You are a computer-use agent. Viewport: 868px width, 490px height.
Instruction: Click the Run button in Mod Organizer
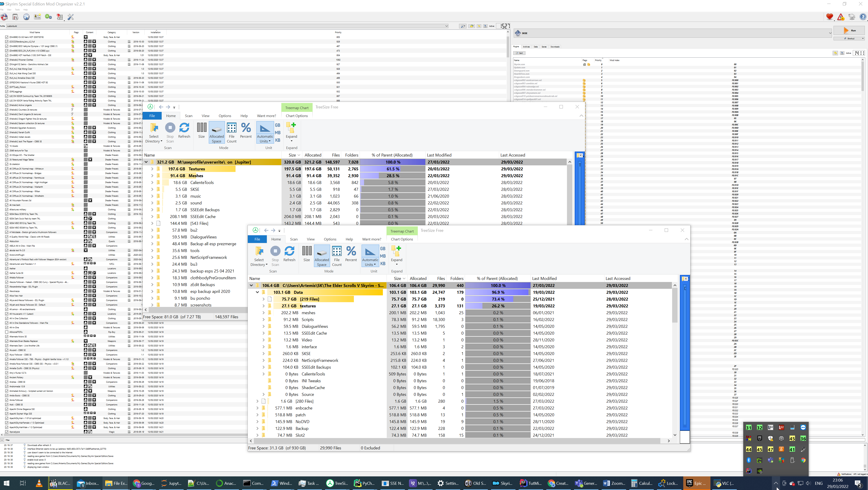(x=849, y=30)
